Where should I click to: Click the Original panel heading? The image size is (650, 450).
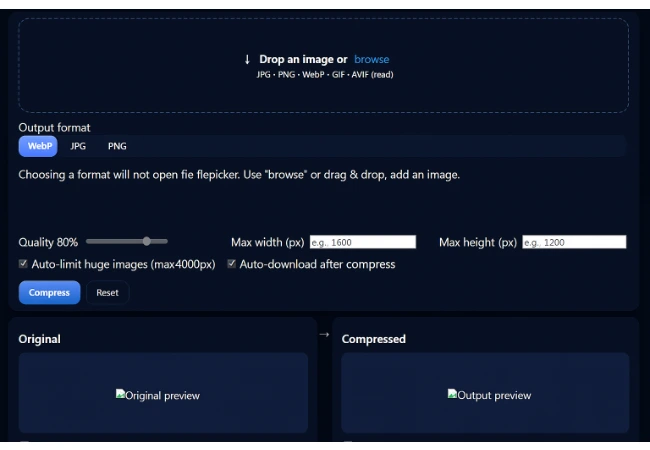[40, 339]
